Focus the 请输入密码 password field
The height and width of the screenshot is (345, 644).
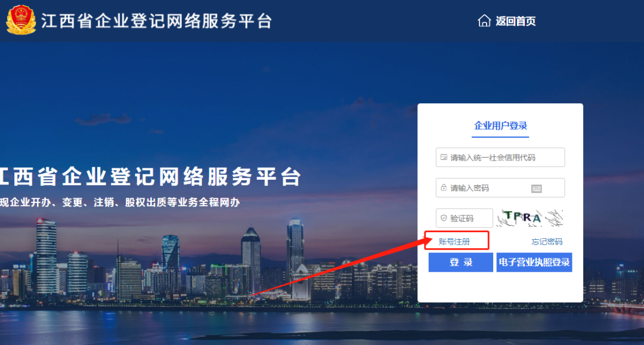[500, 188]
